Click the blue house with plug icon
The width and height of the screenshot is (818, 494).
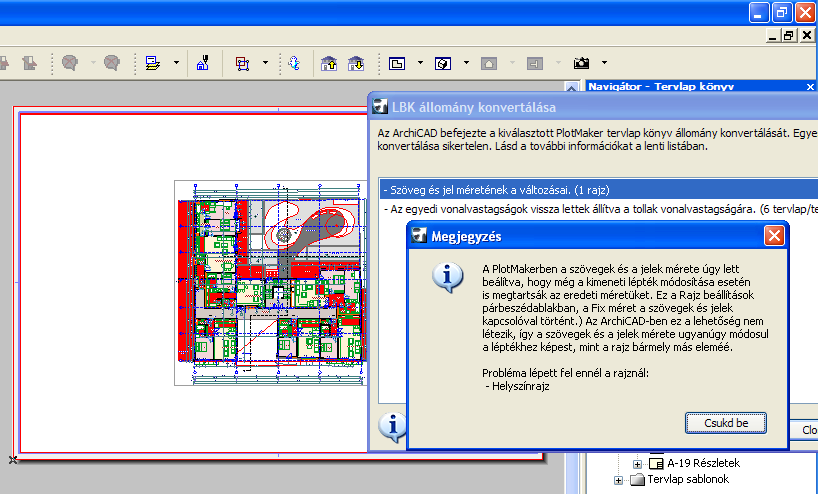203,63
